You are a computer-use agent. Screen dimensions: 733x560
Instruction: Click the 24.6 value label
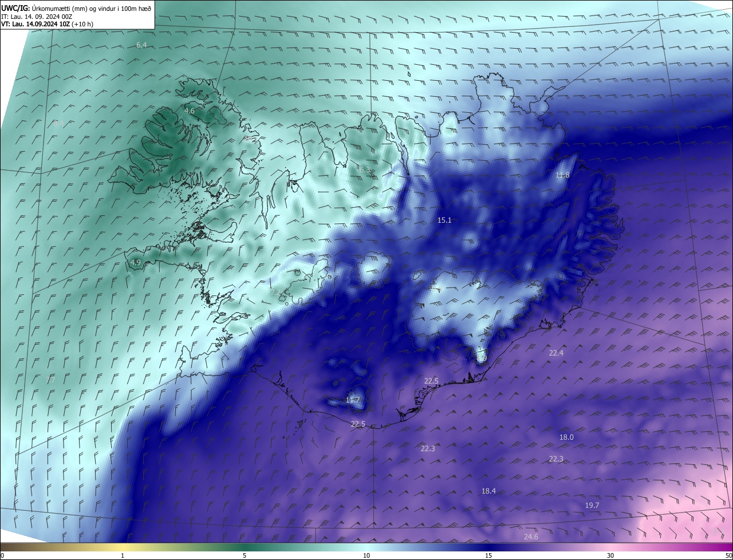(x=531, y=537)
